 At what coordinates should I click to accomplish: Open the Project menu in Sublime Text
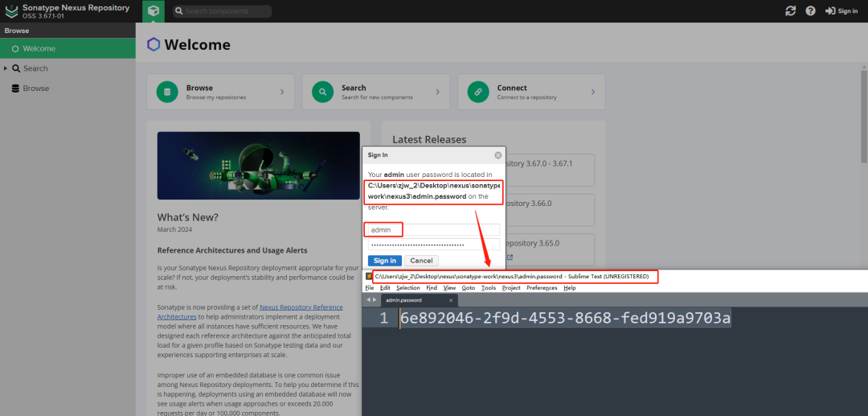[511, 288]
